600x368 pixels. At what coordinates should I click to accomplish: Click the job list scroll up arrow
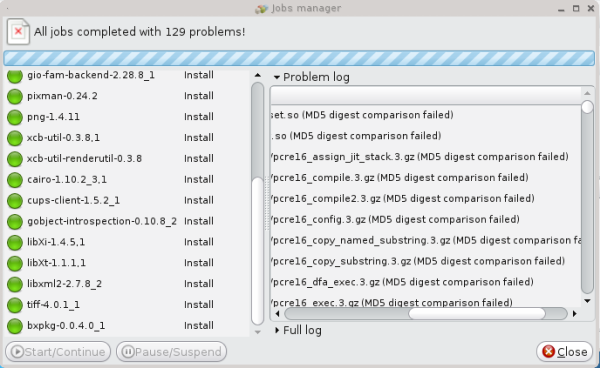(258, 75)
